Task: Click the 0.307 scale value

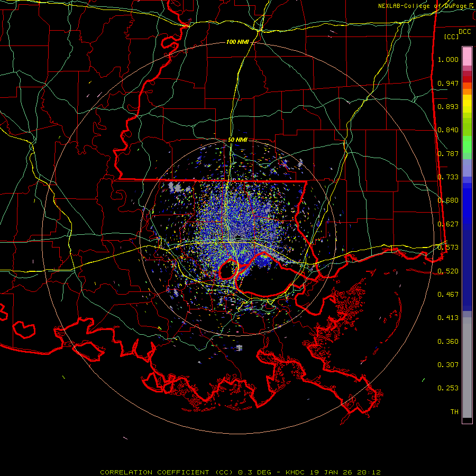Action: [x=448, y=365]
